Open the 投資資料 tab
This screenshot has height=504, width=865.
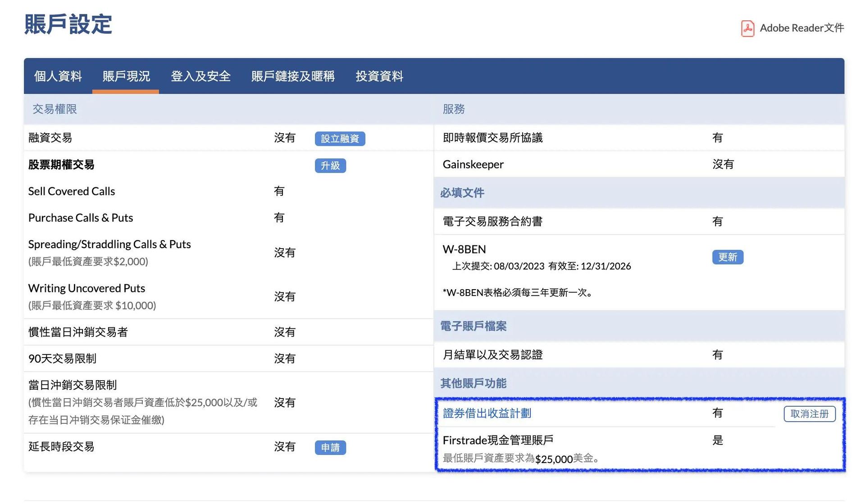[379, 76]
